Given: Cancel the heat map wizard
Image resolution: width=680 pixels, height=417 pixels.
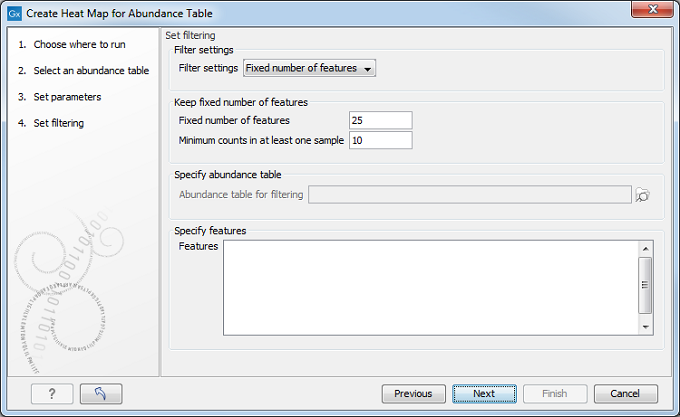Looking at the screenshot, I should 625,393.
